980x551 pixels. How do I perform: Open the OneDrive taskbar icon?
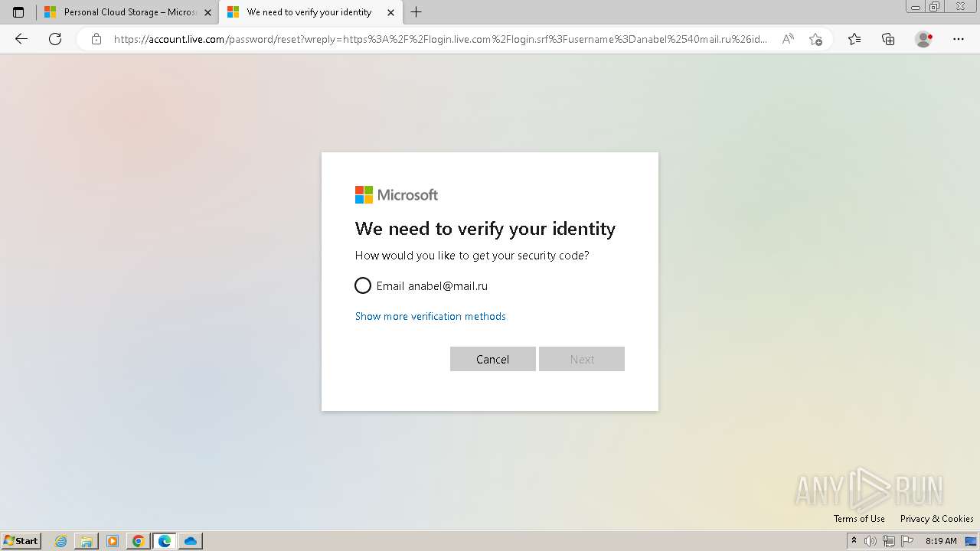coord(191,541)
